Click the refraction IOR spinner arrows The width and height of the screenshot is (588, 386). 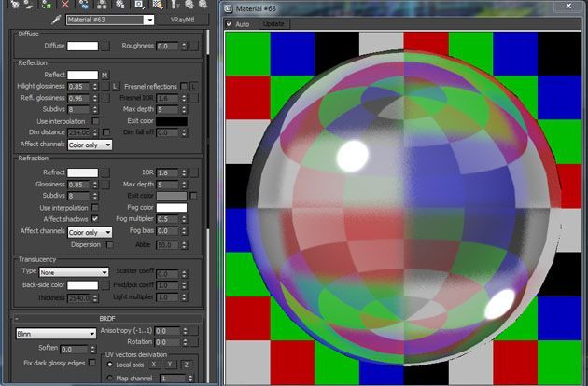184,172
